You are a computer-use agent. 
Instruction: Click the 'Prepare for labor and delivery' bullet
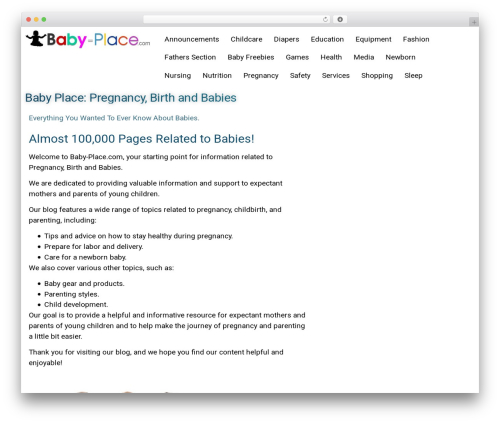pos(94,247)
